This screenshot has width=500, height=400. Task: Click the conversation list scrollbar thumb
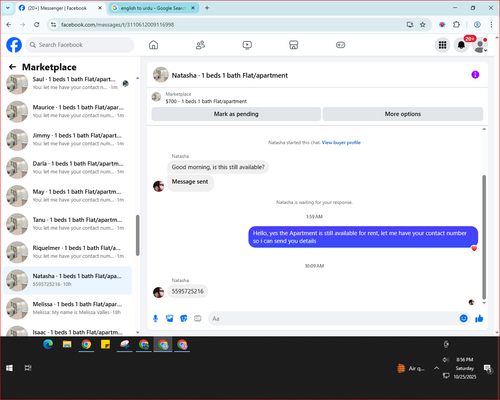(137, 235)
